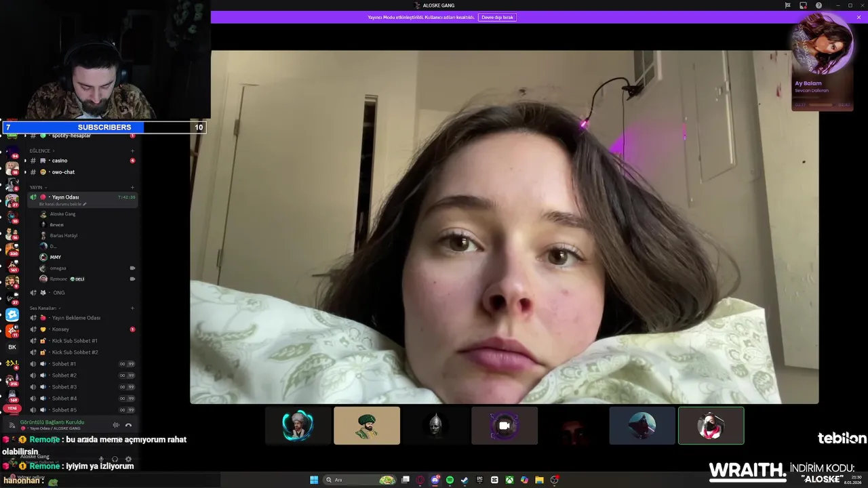Join the Konsey voice channel
Viewport: 868px width, 488px height.
pyautogui.click(x=82, y=329)
